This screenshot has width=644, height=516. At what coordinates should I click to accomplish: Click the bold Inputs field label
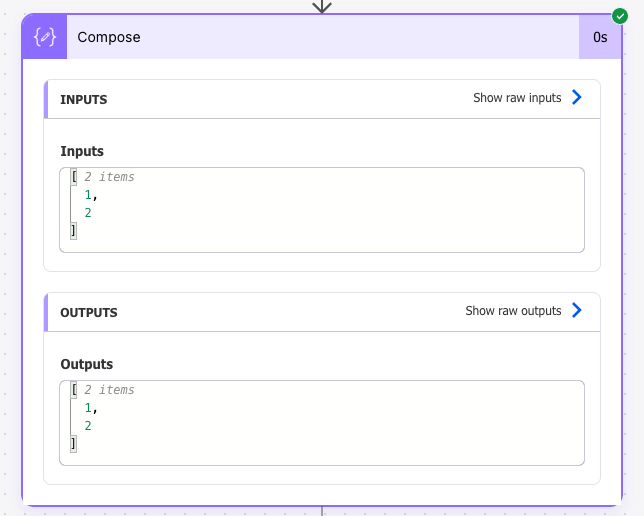(82, 151)
